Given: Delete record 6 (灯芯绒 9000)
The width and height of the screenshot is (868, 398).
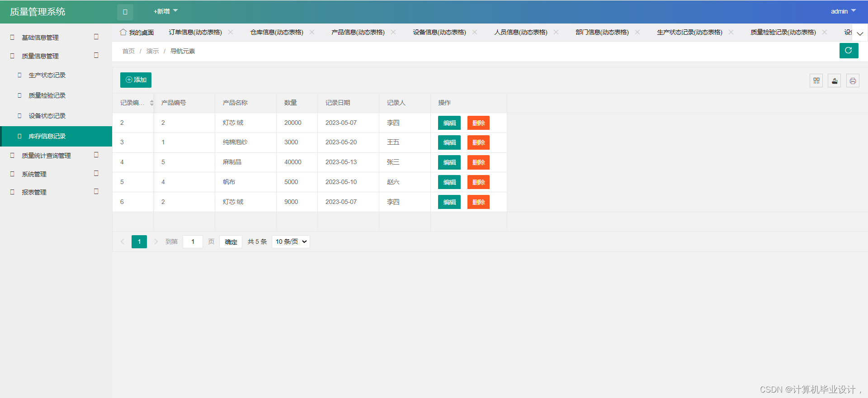Looking at the screenshot, I should [478, 202].
